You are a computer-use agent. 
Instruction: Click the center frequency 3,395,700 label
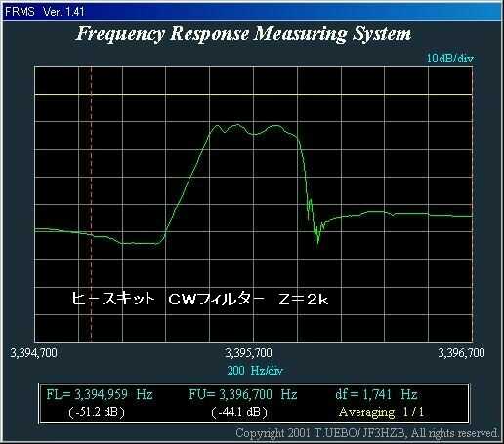(x=248, y=353)
